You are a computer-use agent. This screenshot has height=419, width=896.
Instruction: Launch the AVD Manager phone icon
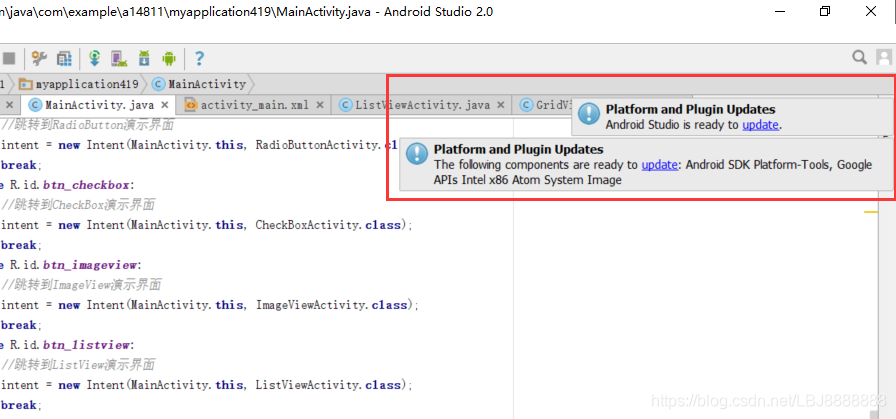(119, 58)
